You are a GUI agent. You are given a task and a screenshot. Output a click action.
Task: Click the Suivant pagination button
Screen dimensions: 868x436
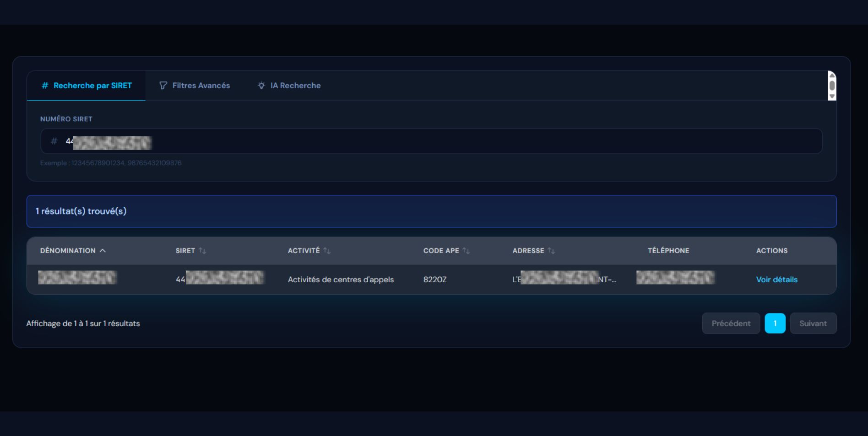click(813, 323)
